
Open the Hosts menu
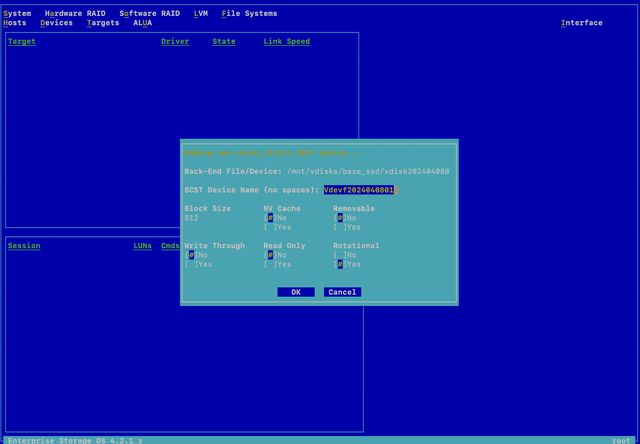15,23
